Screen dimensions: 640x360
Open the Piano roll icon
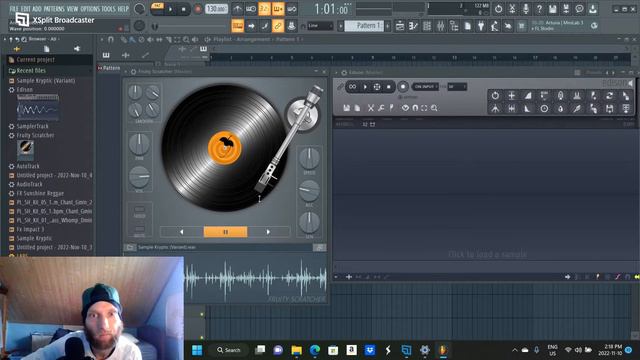[x=413, y=26]
